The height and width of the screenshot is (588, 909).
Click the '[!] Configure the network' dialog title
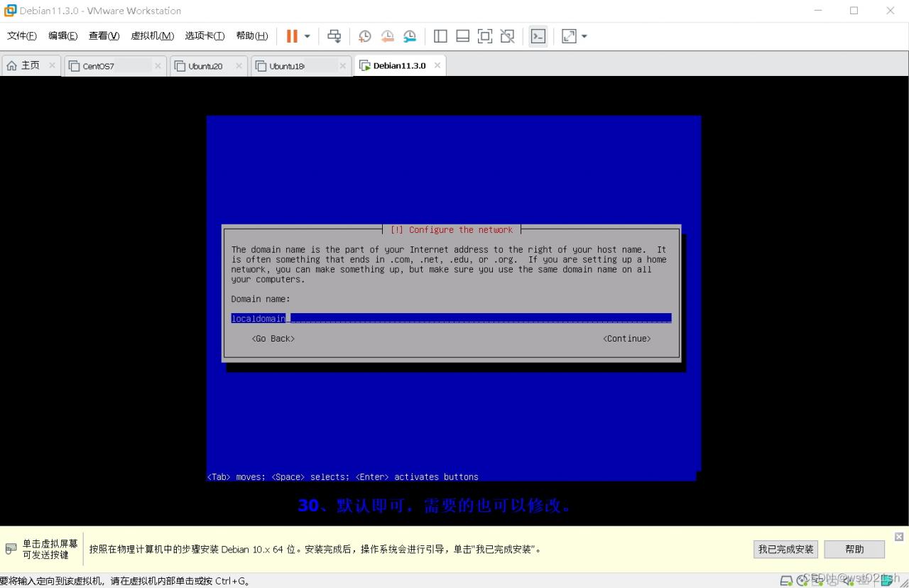click(x=452, y=230)
